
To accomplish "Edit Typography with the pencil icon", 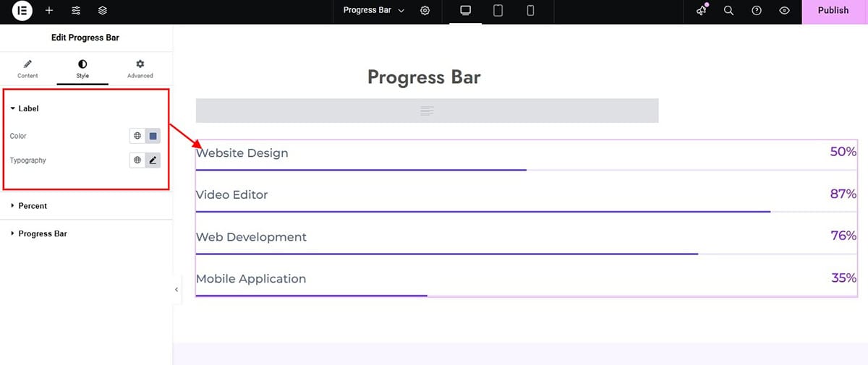I will pos(153,160).
